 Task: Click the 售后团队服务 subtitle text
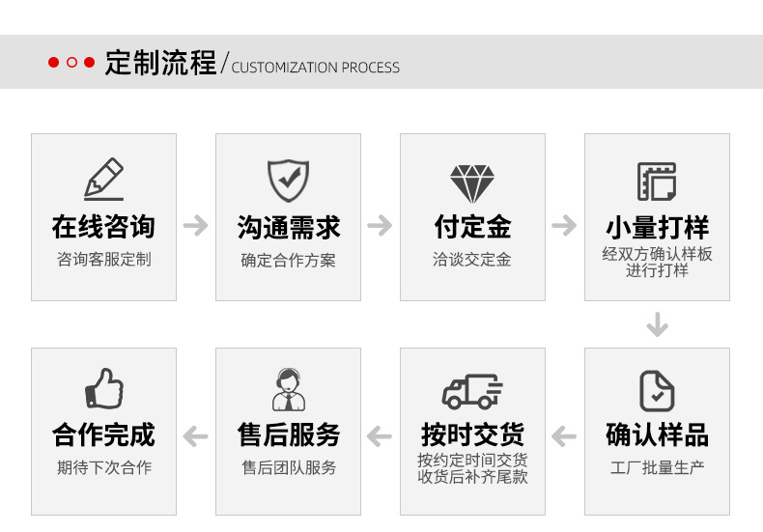coord(288,468)
